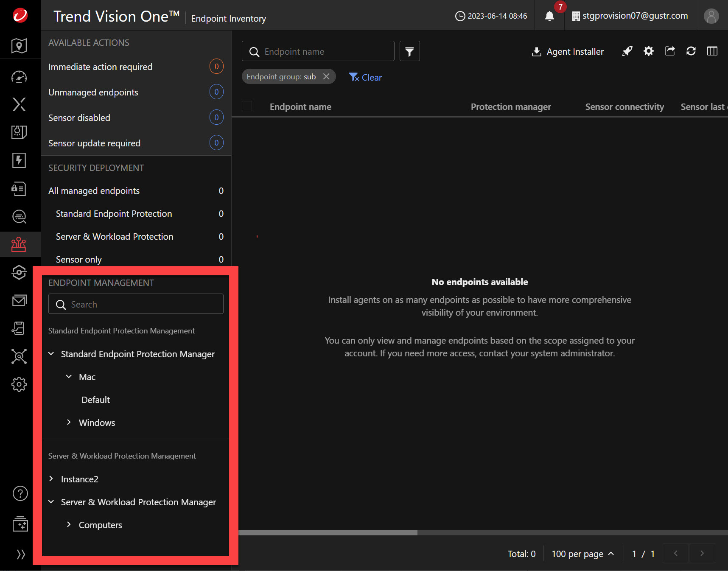Open the filter funnel button
The image size is (728, 571).
[x=409, y=51]
